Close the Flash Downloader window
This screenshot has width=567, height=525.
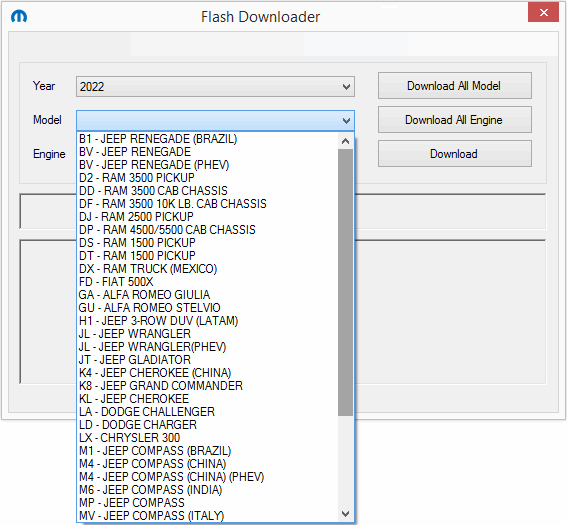pos(543,13)
